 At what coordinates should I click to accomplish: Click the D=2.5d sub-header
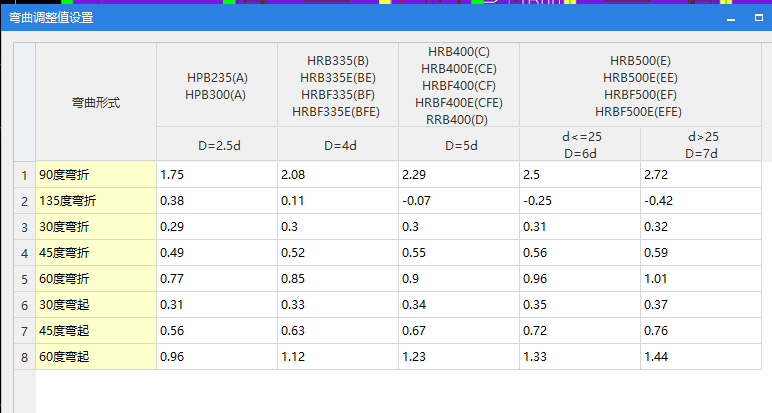tap(217, 144)
